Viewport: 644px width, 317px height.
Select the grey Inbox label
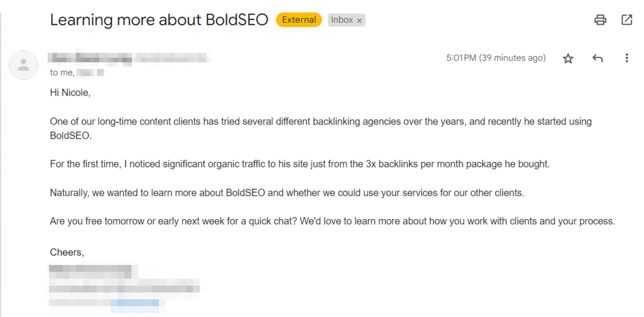point(342,20)
